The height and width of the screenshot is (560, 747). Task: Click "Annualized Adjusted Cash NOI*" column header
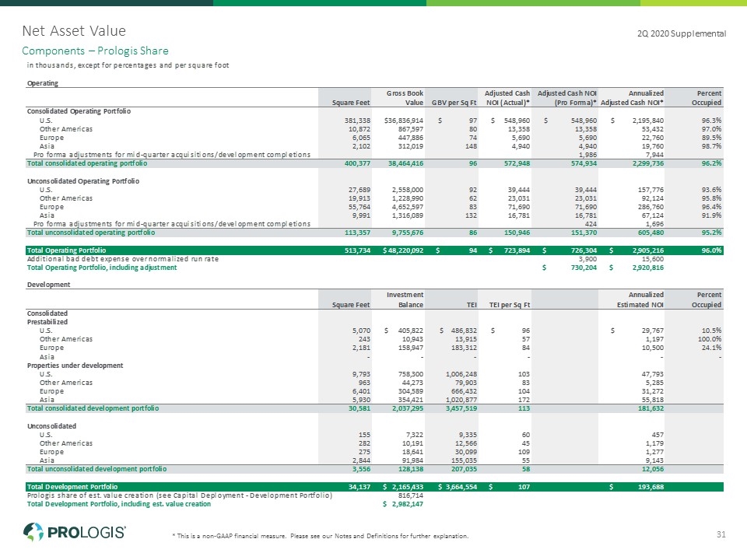[632, 98]
